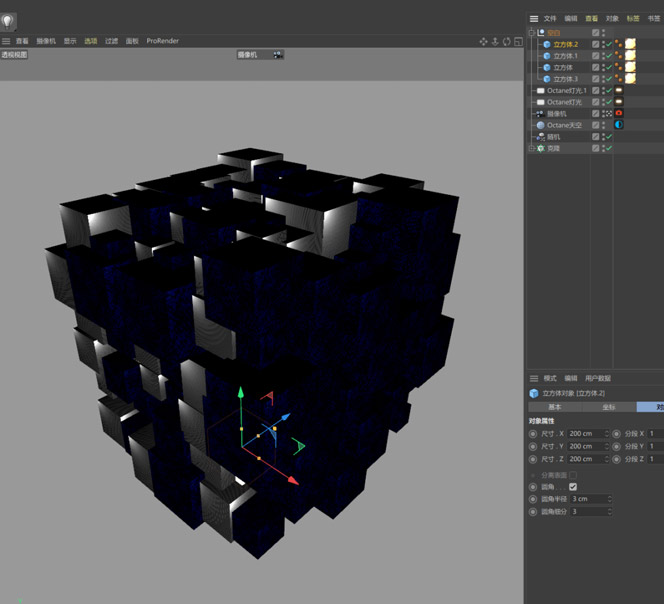Collapse the 空白 null object tree

click(x=531, y=33)
